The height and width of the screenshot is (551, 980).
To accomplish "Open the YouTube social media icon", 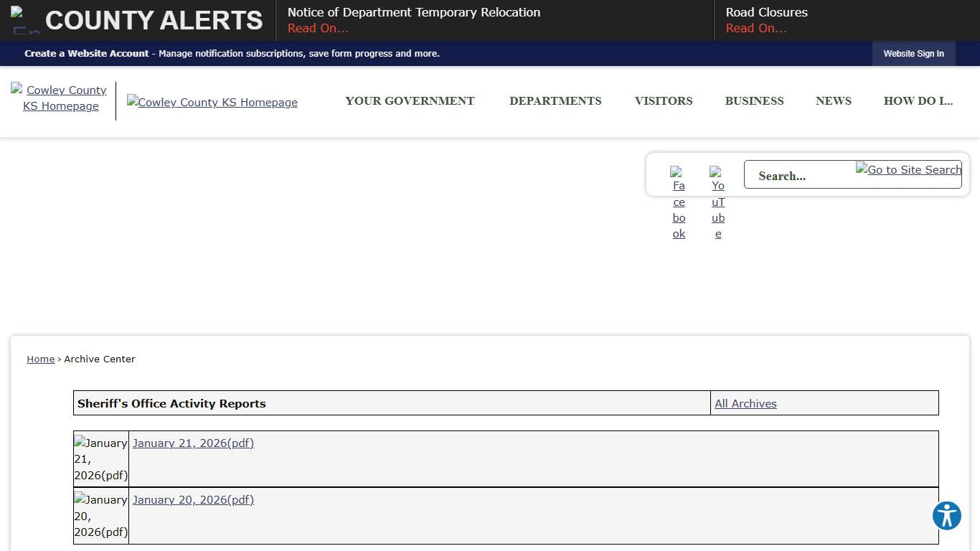I will 718,202.
